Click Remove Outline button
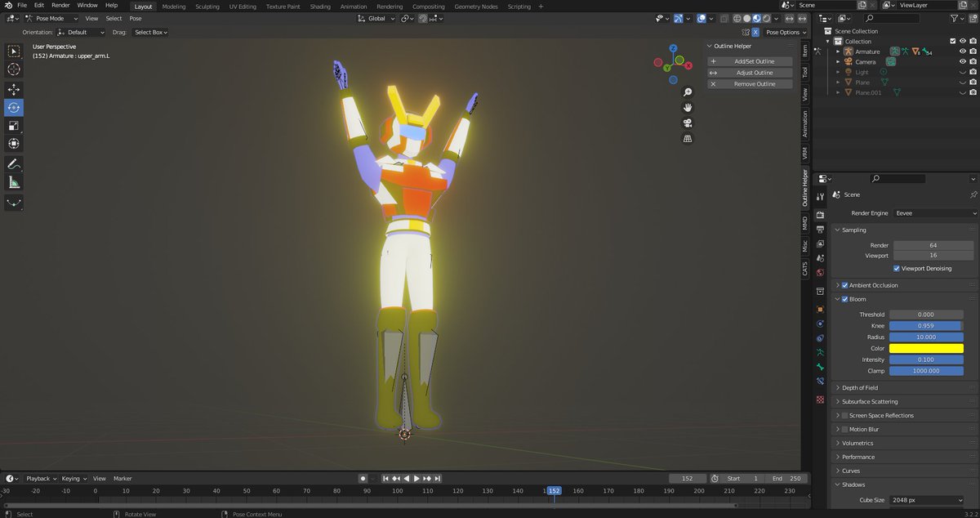The image size is (980, 518). (x=750, y=84)
